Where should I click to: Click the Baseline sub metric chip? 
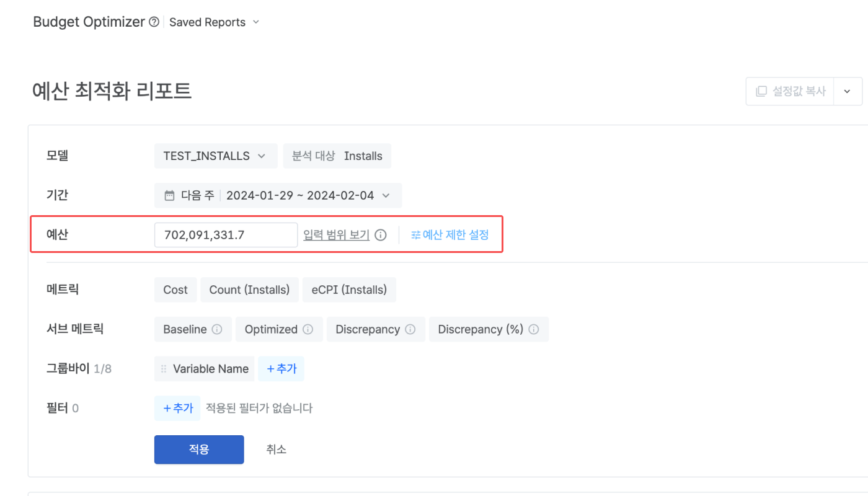coord(193,329)
